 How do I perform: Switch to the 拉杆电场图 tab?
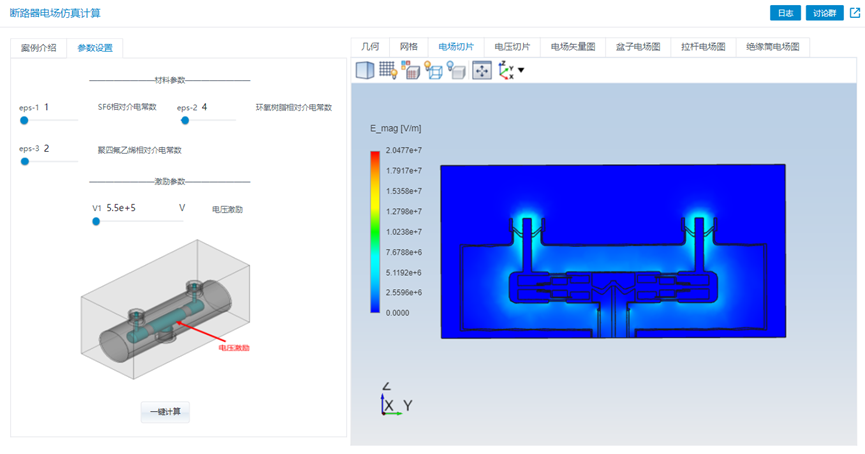point(703,47)
